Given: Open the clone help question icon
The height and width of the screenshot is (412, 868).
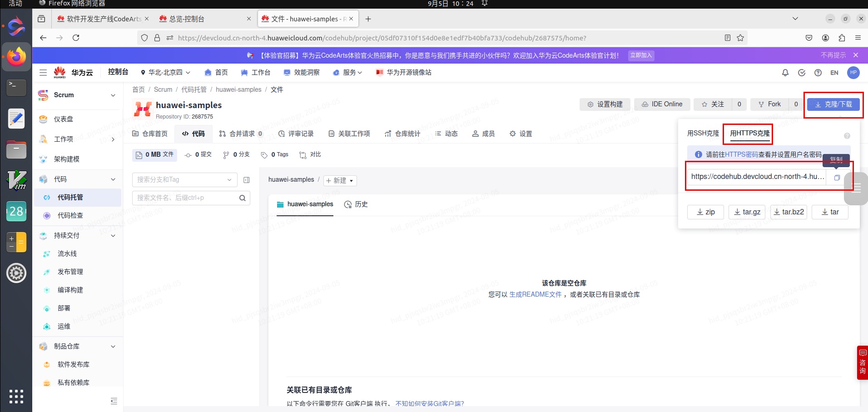Looking at the screenshot, I should pos(847,136).
